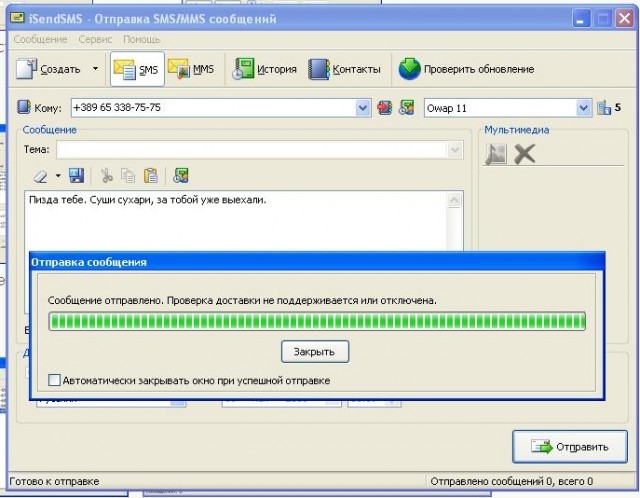Screen dimensions: 640x498
Task: Click the paste clipboard icon
Action: 150,176
